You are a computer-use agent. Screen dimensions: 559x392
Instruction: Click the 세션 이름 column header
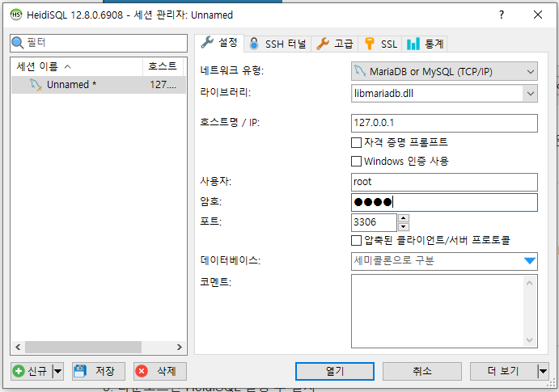pos(77,66)
